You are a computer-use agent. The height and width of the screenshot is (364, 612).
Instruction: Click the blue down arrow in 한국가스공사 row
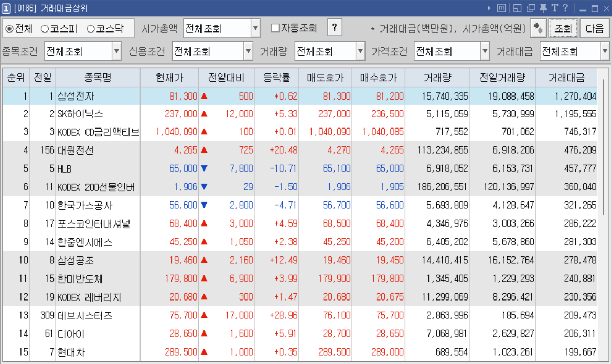[204, 205]
